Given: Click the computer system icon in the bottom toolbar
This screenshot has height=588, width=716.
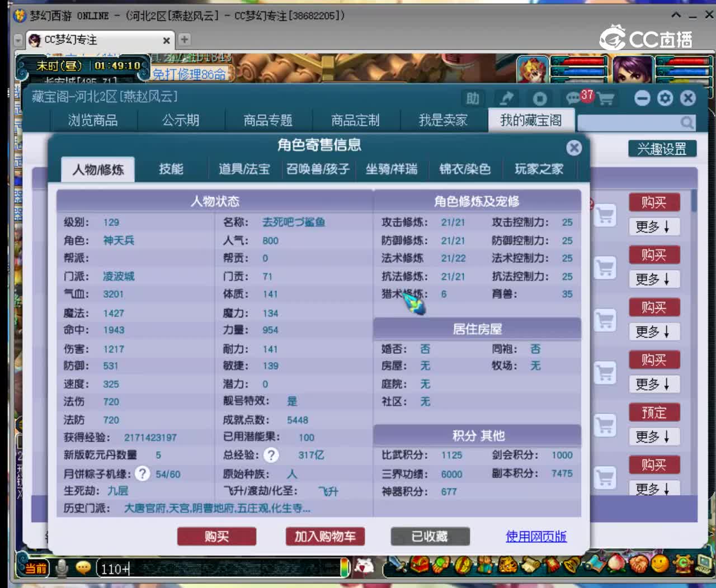Looking at the screenshot, I should point(705,564).
